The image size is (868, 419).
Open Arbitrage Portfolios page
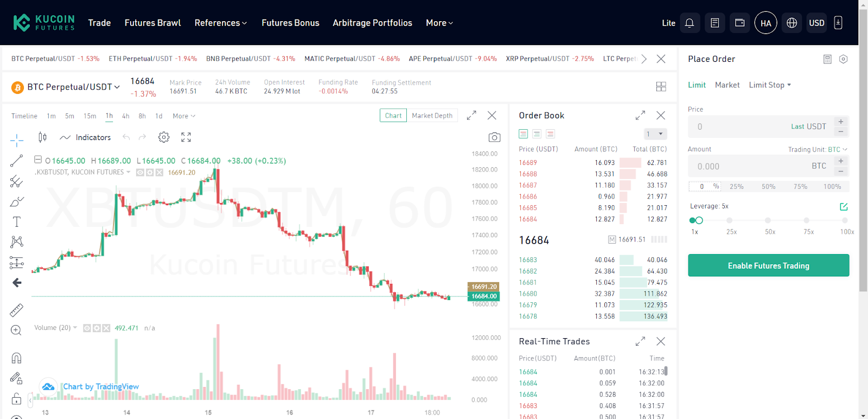pos(372,23)
